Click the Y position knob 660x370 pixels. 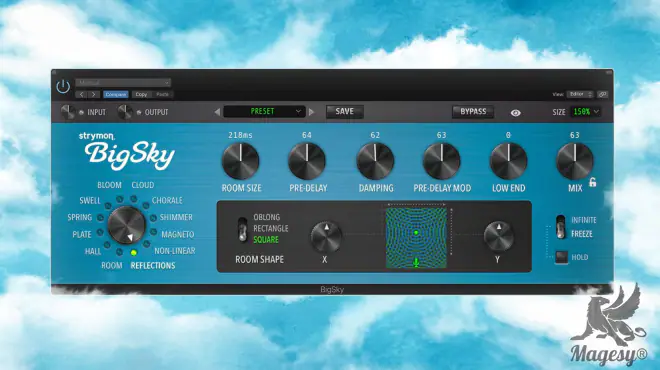coord(498,237)
